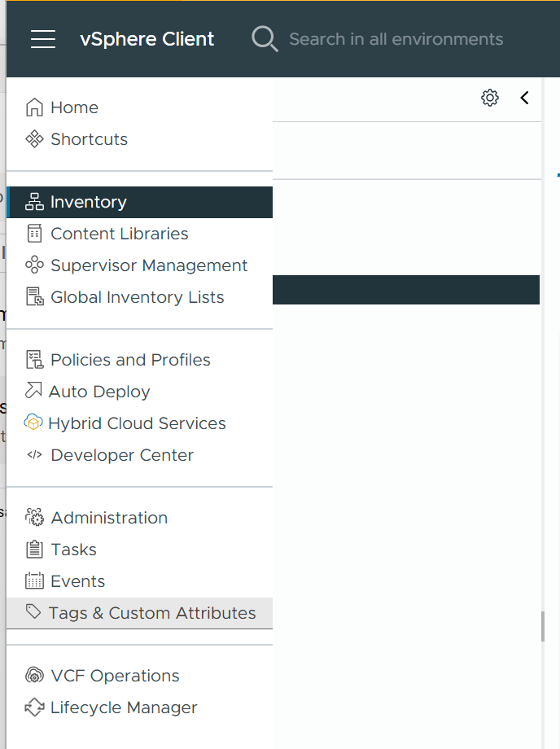The width and height of the screenshot is (560, 749).
Task: Click the tag icon for Tags
Action: coord(33,612)
